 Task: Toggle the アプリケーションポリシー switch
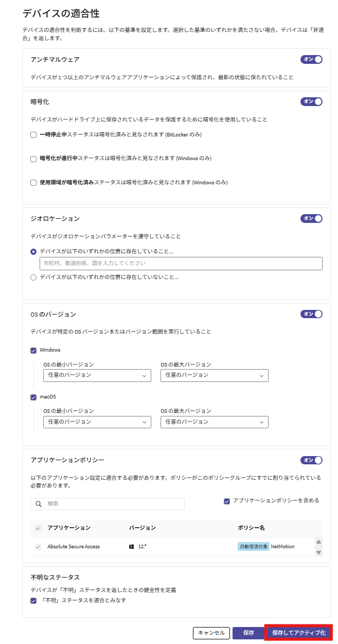tap(311, 460)
